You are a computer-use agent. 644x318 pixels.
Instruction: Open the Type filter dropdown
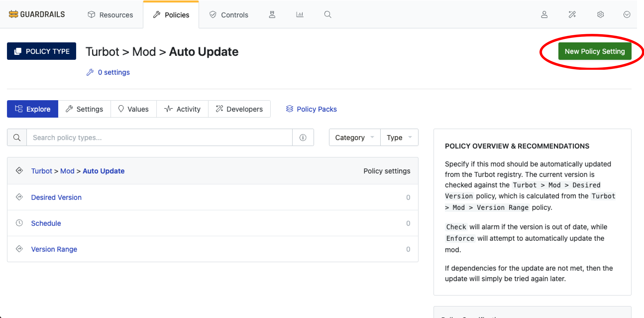(399, 137)
